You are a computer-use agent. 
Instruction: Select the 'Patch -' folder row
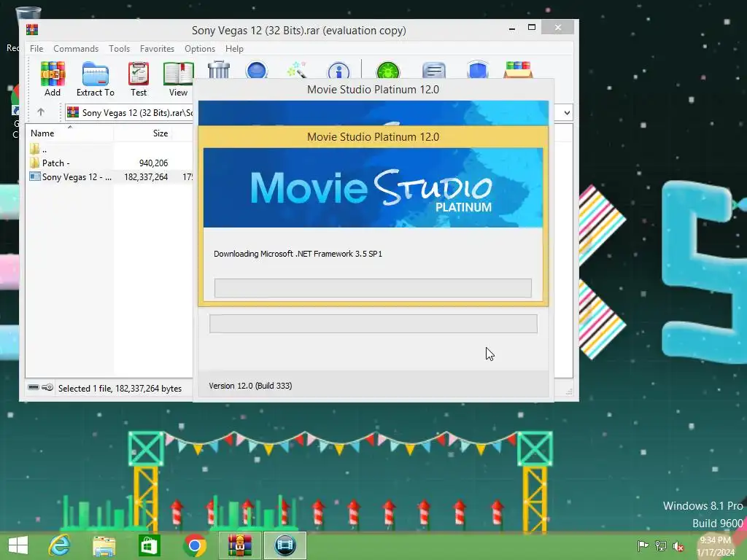pyautogui.click(x=109, y=163)
